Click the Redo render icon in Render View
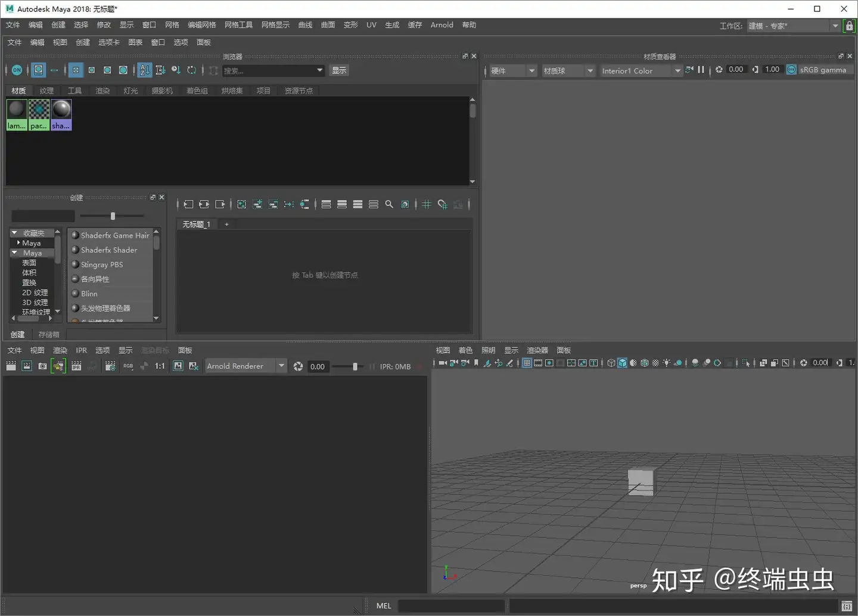 [x=11, y=366]
